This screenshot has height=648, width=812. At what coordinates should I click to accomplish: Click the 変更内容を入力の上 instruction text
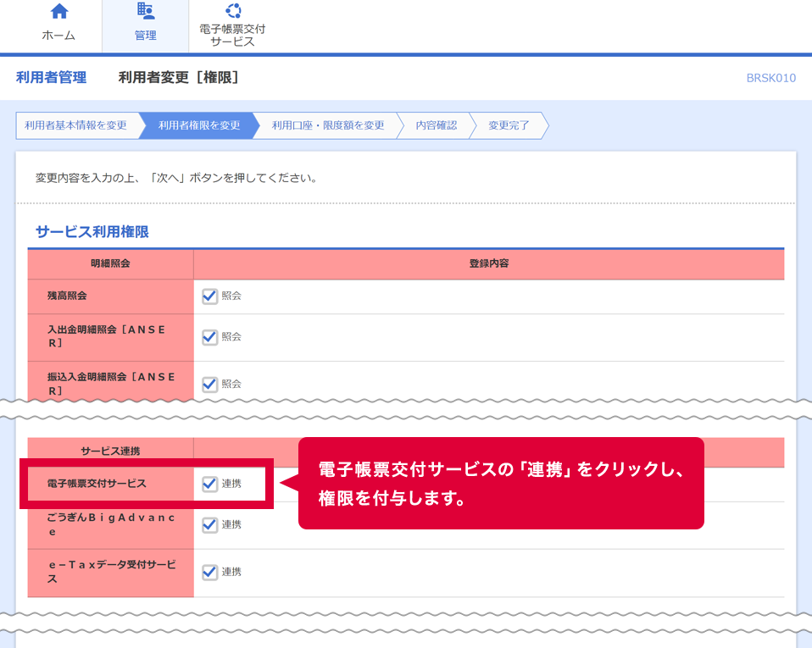[x=176, y=178]
